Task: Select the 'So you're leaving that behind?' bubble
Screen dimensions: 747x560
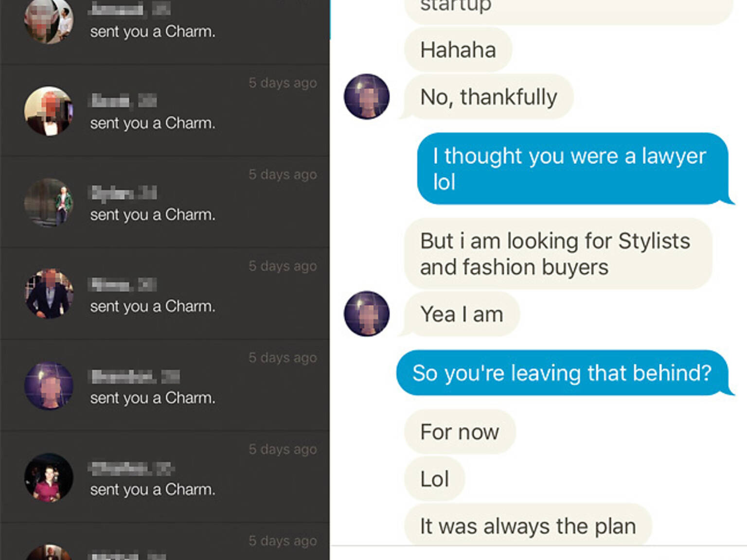Action: (562, 373)
